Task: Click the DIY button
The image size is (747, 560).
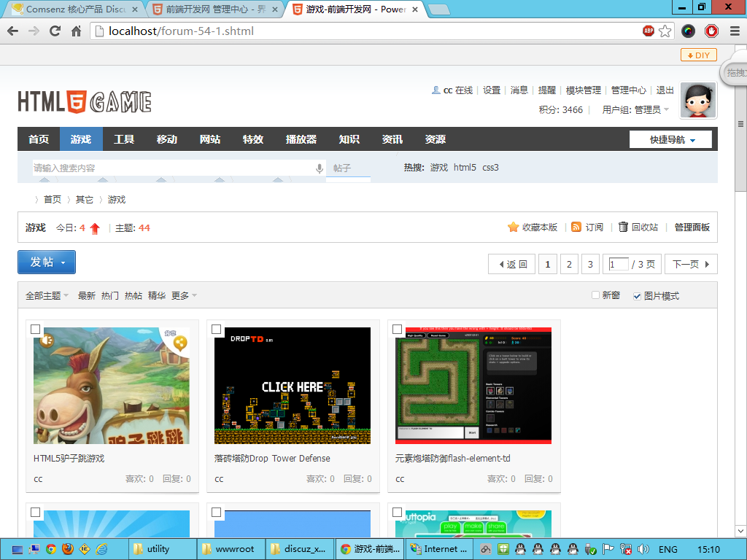Action: 698,55
